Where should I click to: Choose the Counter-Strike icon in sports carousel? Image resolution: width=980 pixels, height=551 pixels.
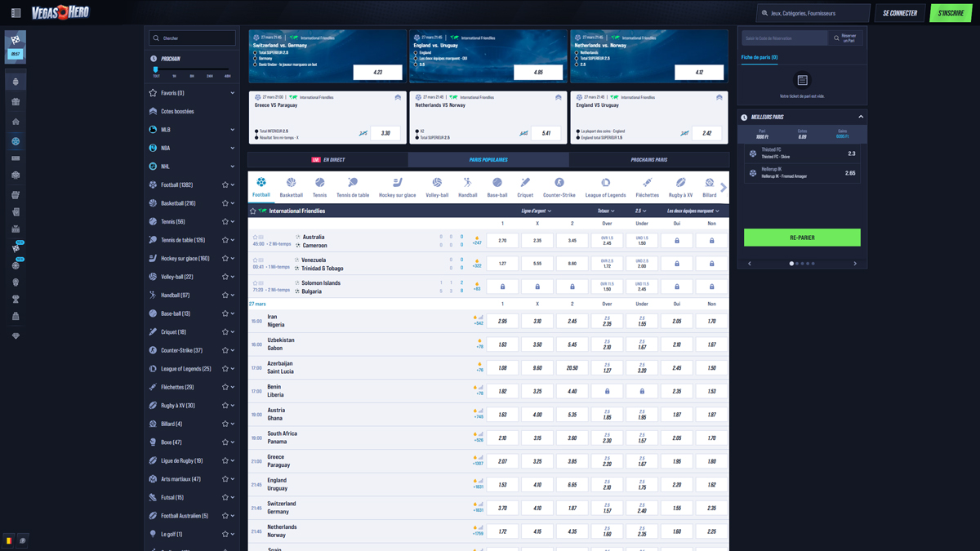point(559,187)
